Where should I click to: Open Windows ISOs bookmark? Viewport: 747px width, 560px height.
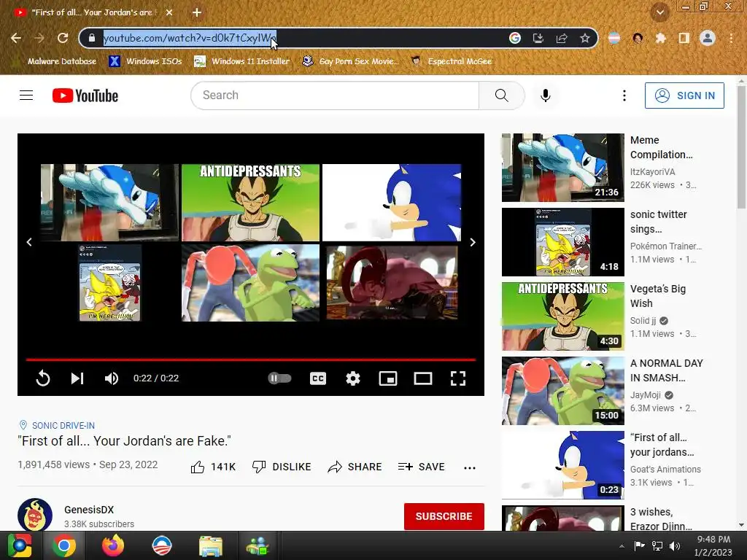coord(145,61)
